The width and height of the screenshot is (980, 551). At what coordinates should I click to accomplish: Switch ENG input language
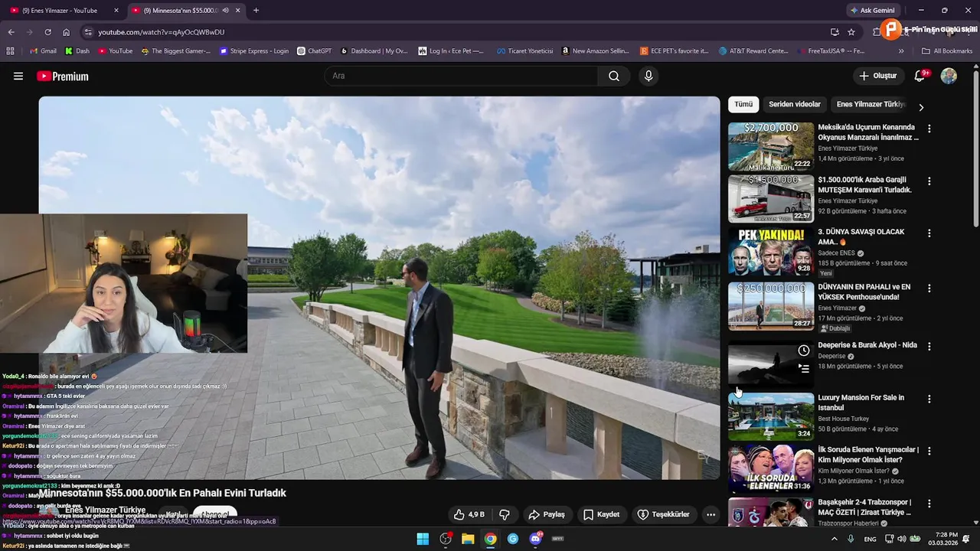(870, 539)
